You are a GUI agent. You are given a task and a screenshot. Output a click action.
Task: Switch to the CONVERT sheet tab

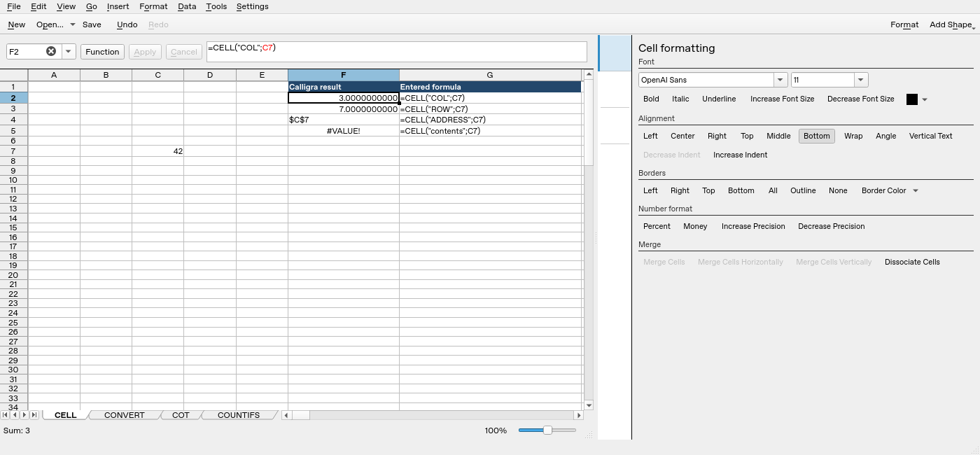[x=125, y=415]
